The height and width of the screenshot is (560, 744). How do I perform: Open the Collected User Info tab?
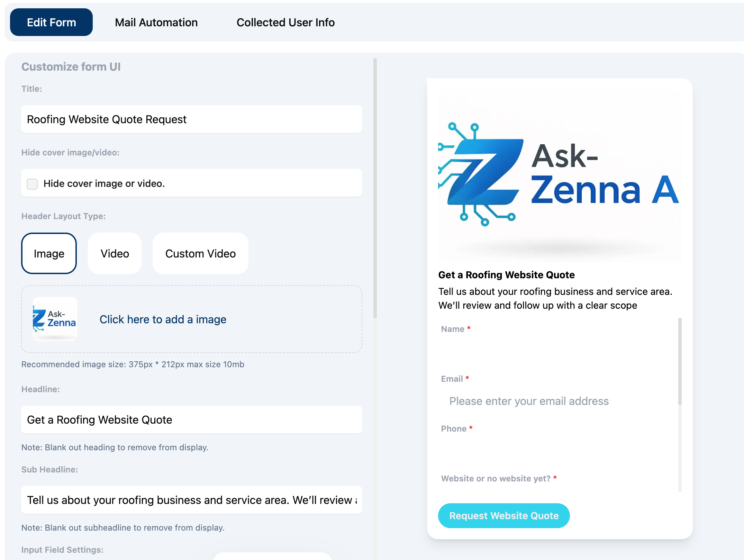(x=286, y=22)
